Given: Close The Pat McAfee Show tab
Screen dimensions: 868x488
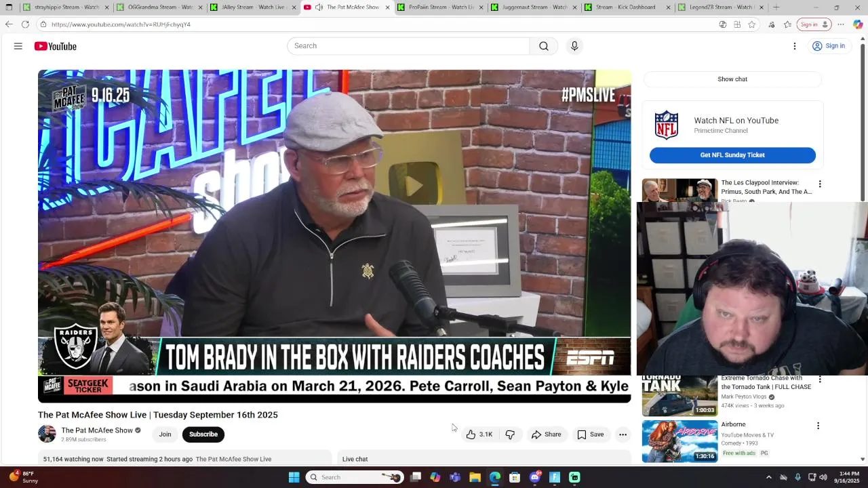Looking at the screenshot, I should point(388,7).
